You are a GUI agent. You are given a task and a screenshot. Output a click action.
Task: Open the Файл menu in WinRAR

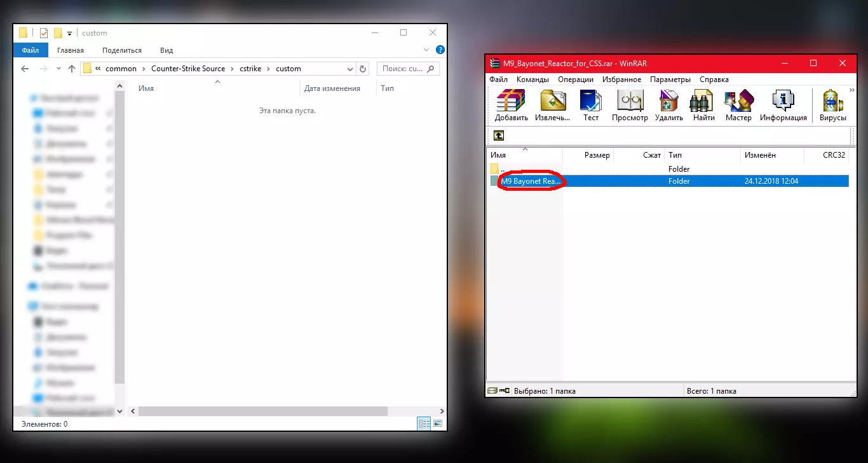pyautogui.click(x=498, y=79)
